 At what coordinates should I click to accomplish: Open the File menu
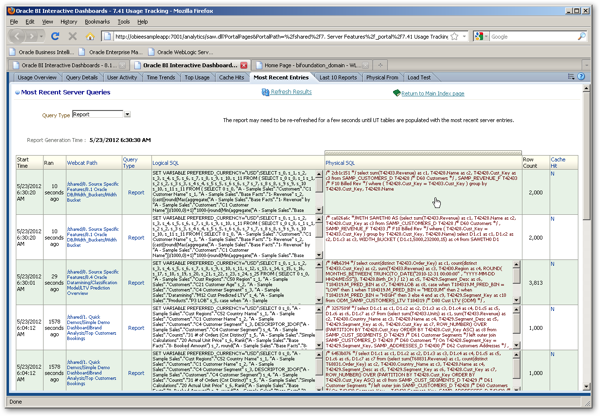pos(14,22)
